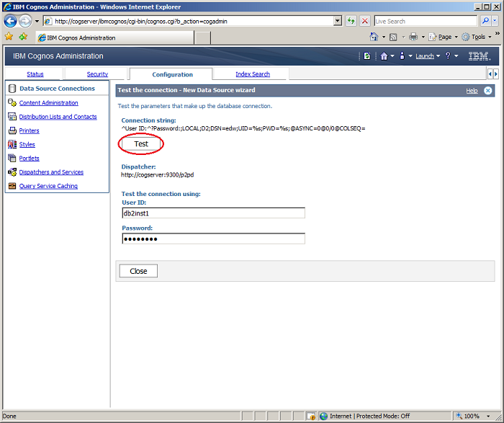Click the IE Print toolbar icon
Viewport: 504px width, 423px height.
point(413,37)
